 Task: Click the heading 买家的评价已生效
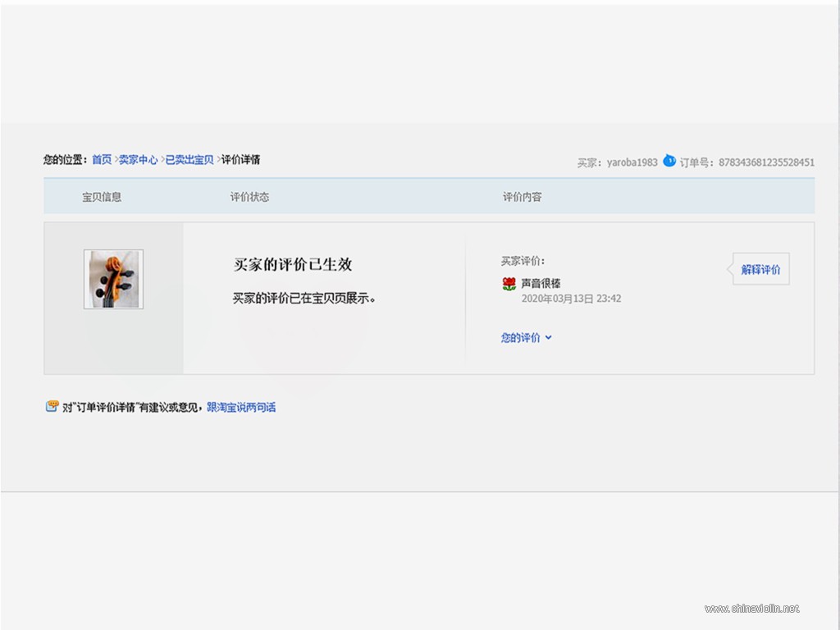point(293,264)
